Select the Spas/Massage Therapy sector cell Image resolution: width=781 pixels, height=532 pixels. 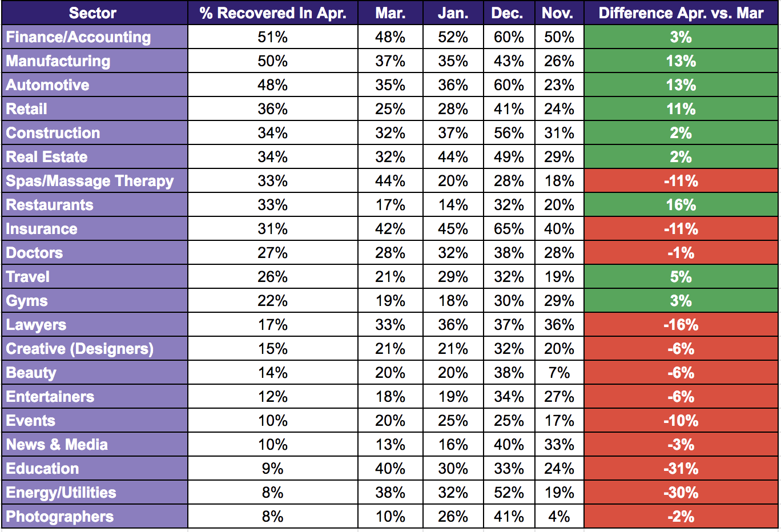(x=90, y=181)
